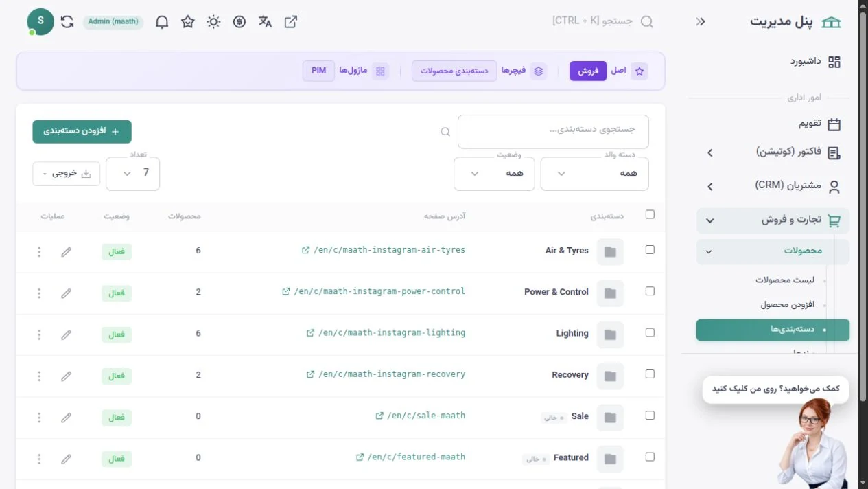This screenshot has width=868, height=489.
Task: Open the وضعیت status filter dropdown
Action: [494, 174]
